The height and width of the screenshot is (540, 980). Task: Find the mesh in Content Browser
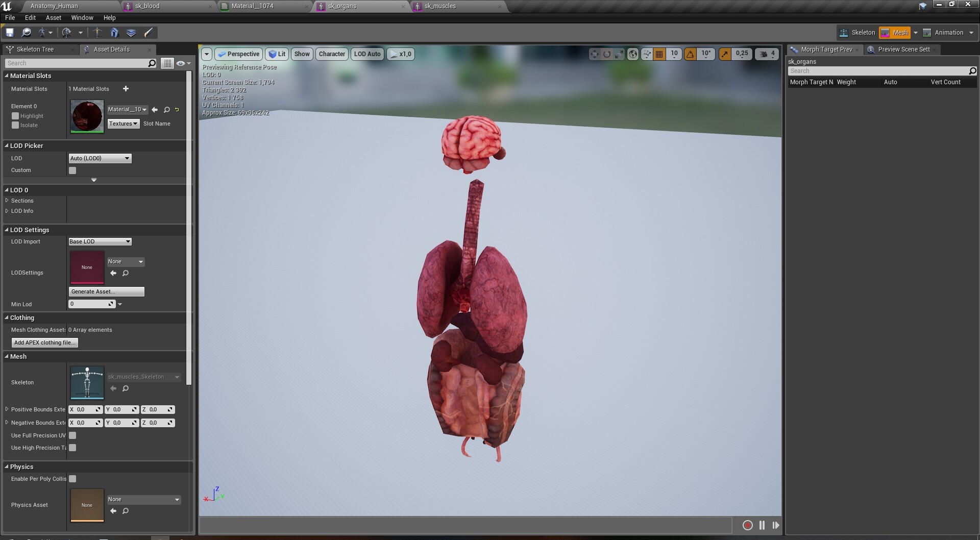pos(27,32)
